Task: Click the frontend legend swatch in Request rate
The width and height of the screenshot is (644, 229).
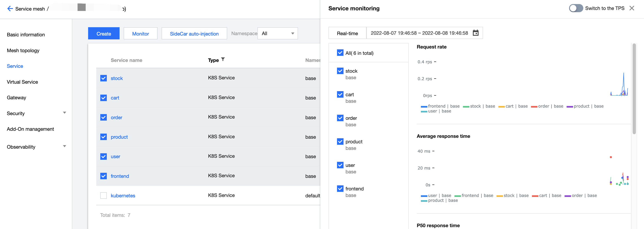Action: (x=424, y=107)
